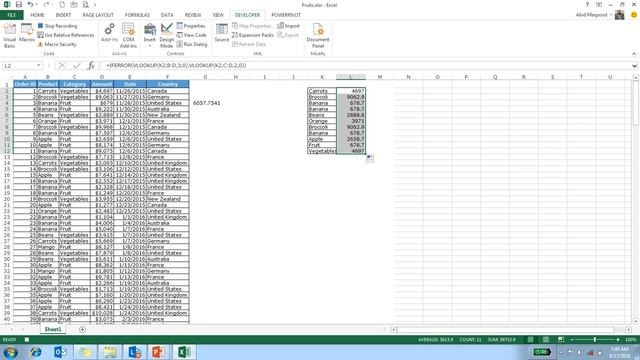This screenshot has height=360, width=640.
Task: Click the Insert Function fx button
Action: pos(91,65)
